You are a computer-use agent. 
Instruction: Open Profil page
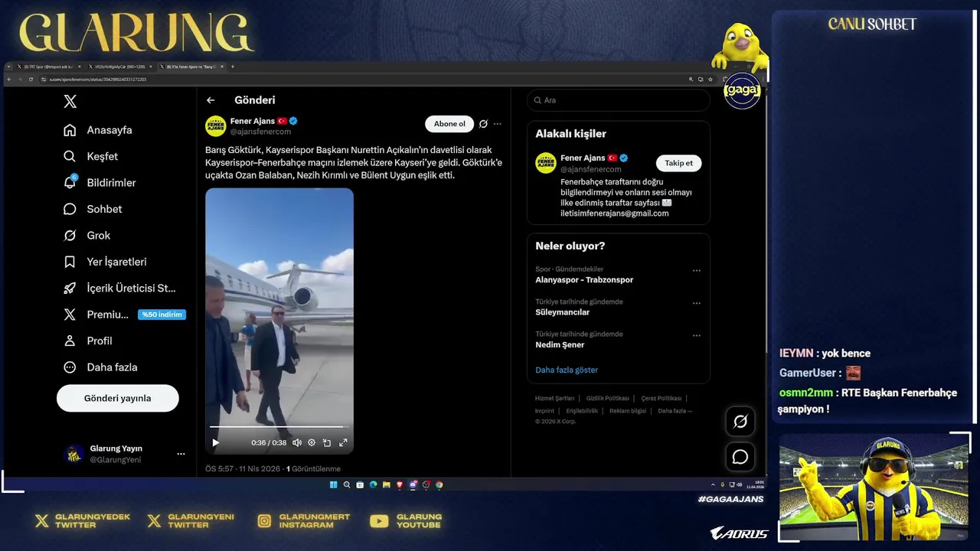pyautogui.click(x=88, y=341)
